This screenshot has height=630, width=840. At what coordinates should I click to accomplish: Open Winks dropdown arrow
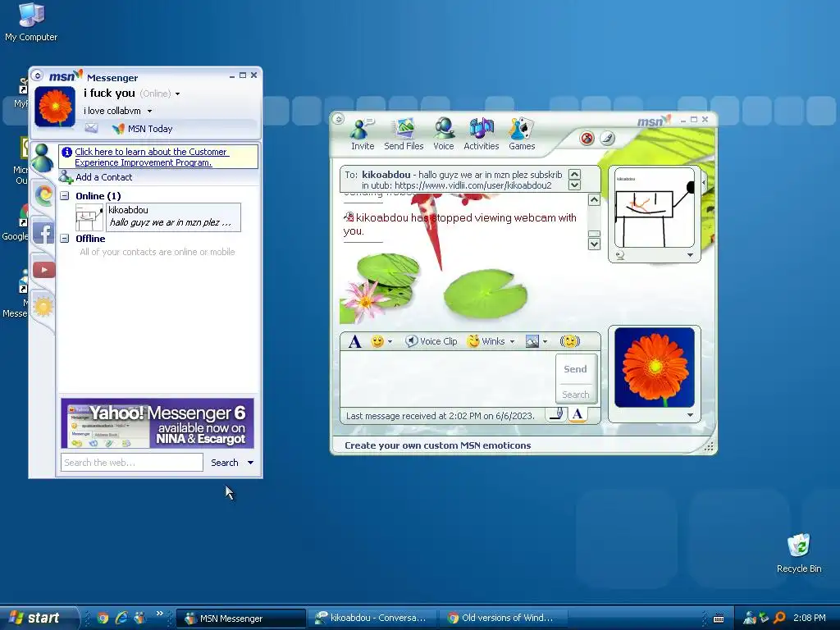512,342
